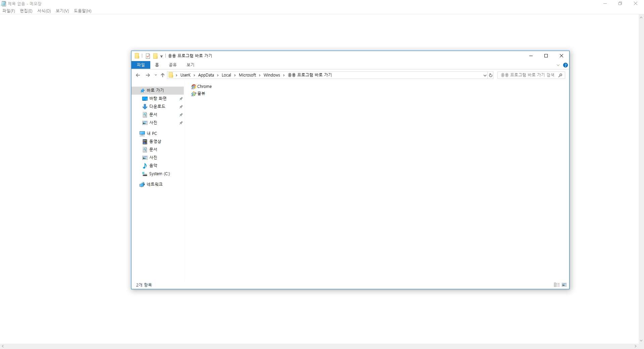This screenshot has width=644, height=349.
Task: Open Explorer help question mark icon
Action: tap(566, 65)
